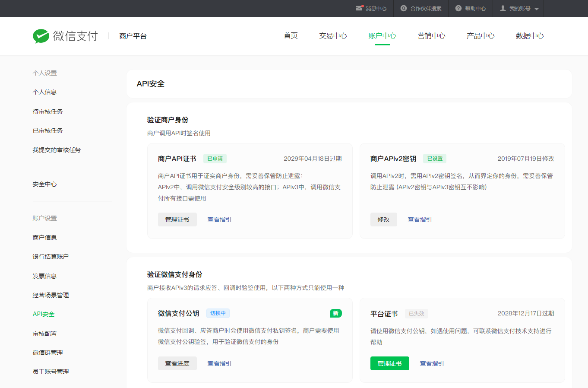Click the API安全 page title
The image size is (588, 388).
[x=151, y=84]
